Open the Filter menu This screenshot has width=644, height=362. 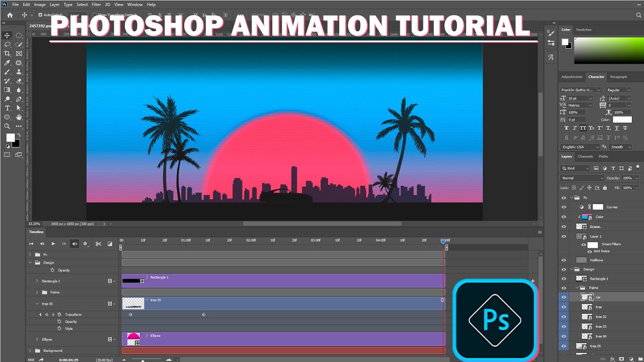[x=96, y=5]
